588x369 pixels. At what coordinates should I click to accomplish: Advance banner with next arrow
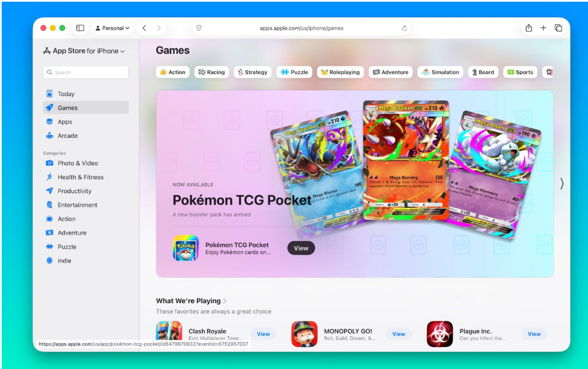(x=562, y=184)
